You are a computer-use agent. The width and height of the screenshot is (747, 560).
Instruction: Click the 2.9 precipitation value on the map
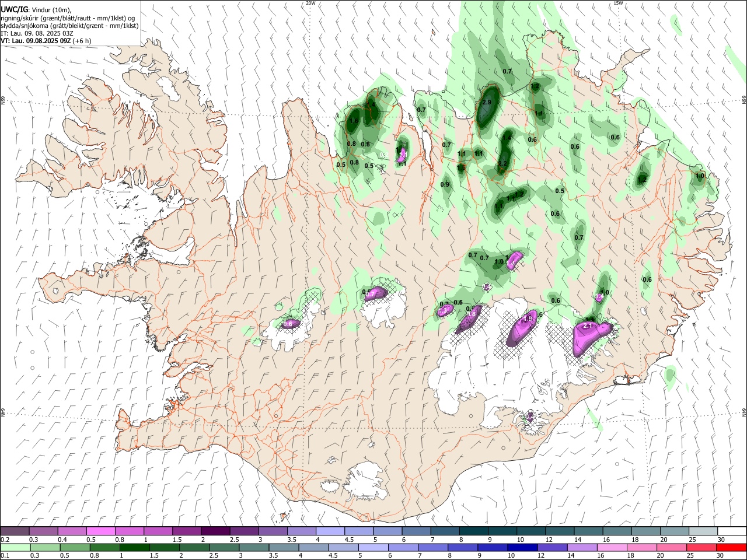(487, 102)
